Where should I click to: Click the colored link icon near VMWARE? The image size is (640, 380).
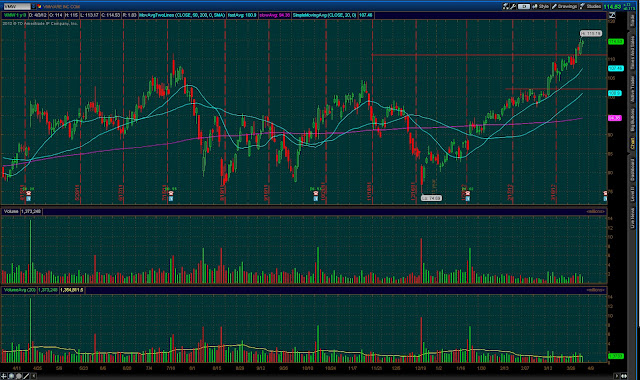tap(39, 7)
